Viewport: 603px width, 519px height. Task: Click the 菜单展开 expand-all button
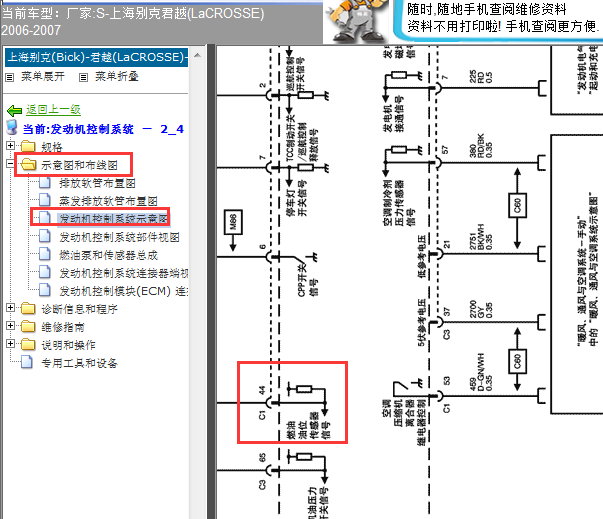coord(42,77)
